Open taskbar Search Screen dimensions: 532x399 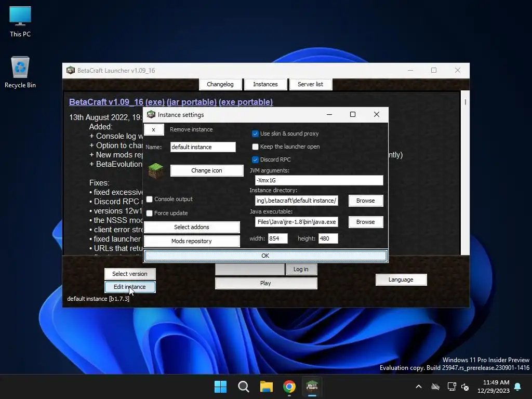coord(243,387)
